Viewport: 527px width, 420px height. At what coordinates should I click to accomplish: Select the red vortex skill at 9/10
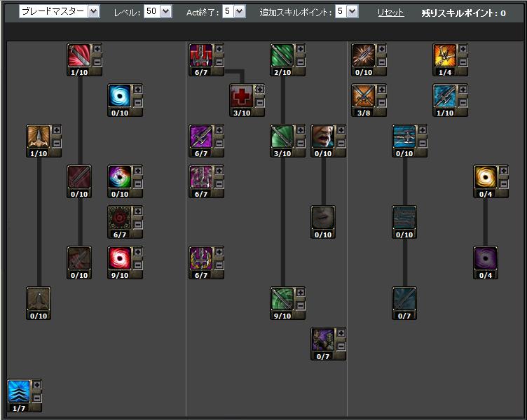pyautogui.click(x=120, y=258)
